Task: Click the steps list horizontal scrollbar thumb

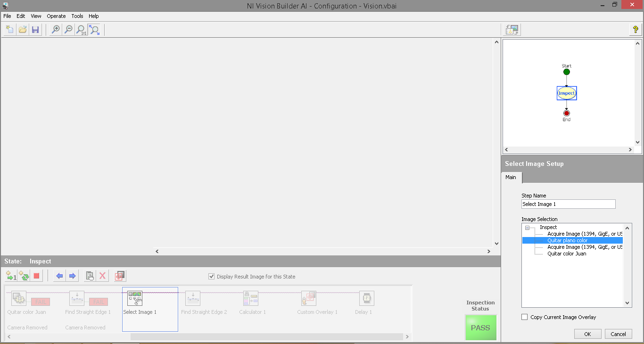Action: 267,337
